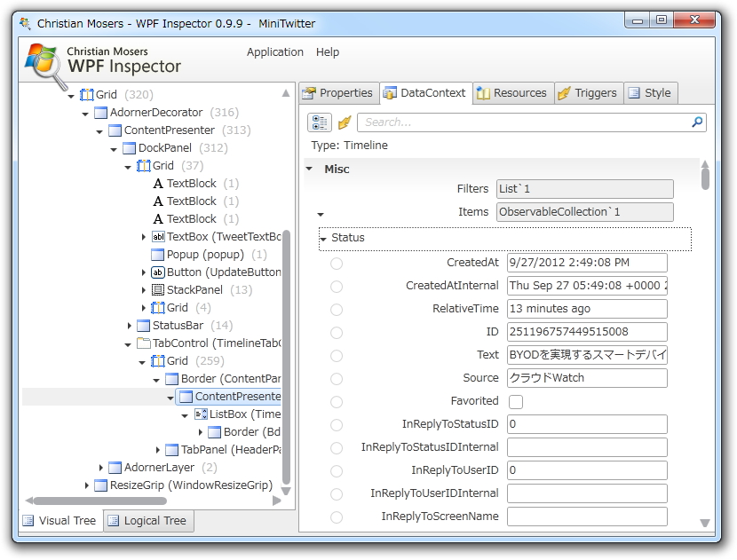Click tree horizontal scrollbar thumb
The image size is (737, 560).
pyautogui.click(x=99, y=501)
